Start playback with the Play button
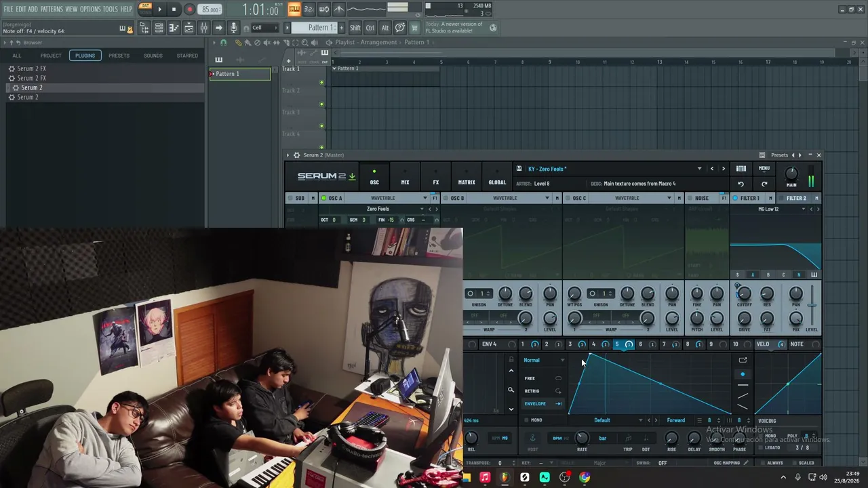868x488 pixels. tap(159, 9)
